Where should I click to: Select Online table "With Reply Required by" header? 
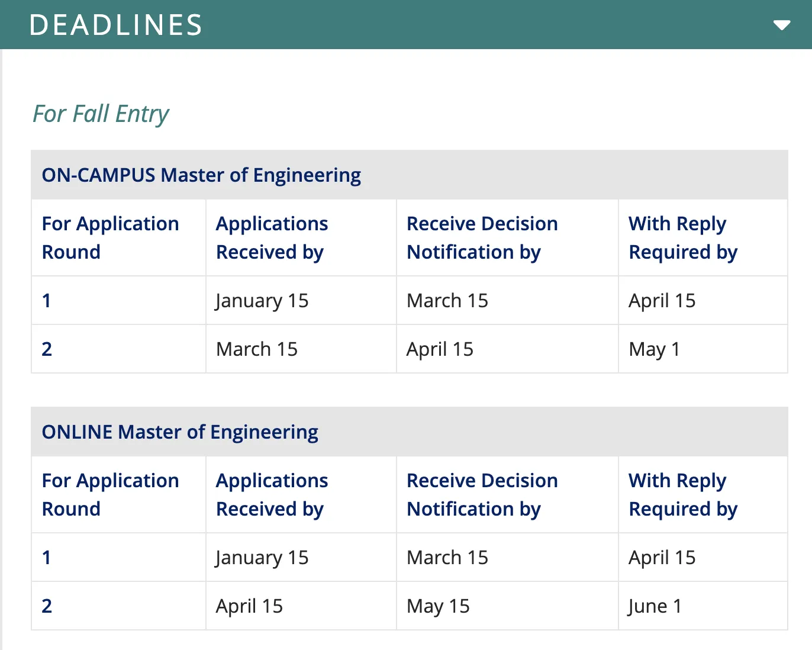pyautogui.click(x=682, y=495)
